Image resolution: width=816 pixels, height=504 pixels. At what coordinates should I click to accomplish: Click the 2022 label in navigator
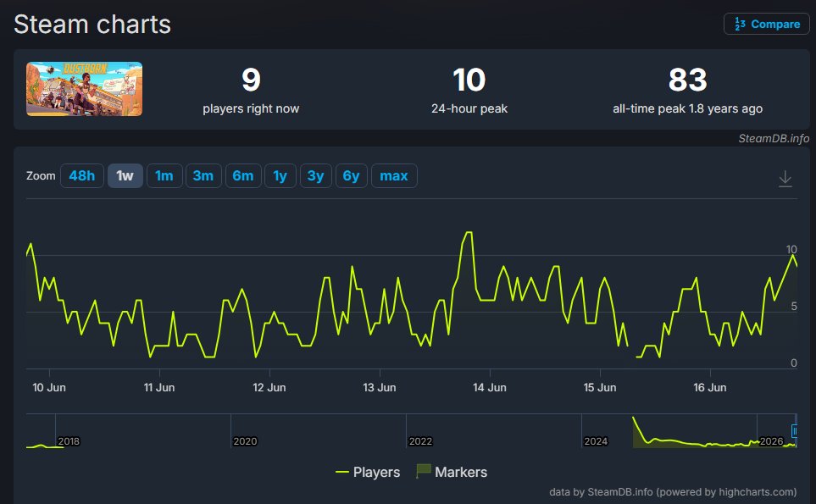point(420,441)
